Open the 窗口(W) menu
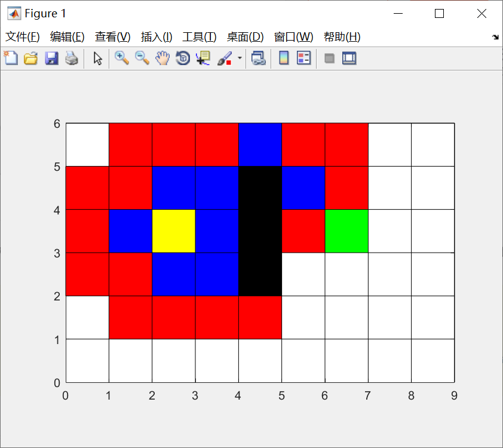Image resolution: width=503 pixels, height=448 pixels. tap(293, 37)
